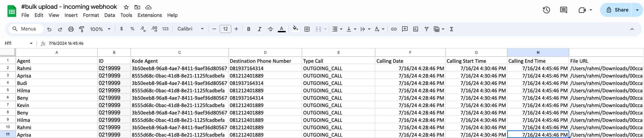
Task: Insert a chart from the toolbar
Action: click(416, 29)
